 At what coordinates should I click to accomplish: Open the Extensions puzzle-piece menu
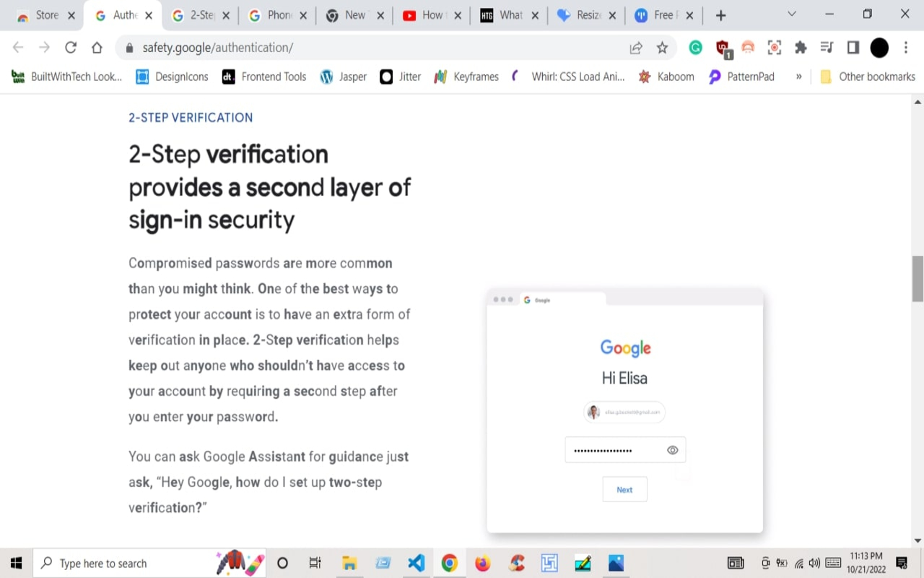click(x=801, y=48)
